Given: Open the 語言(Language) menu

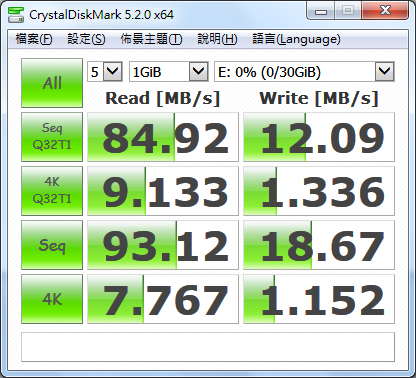Looking at the screenshot, I should [296, 39].
